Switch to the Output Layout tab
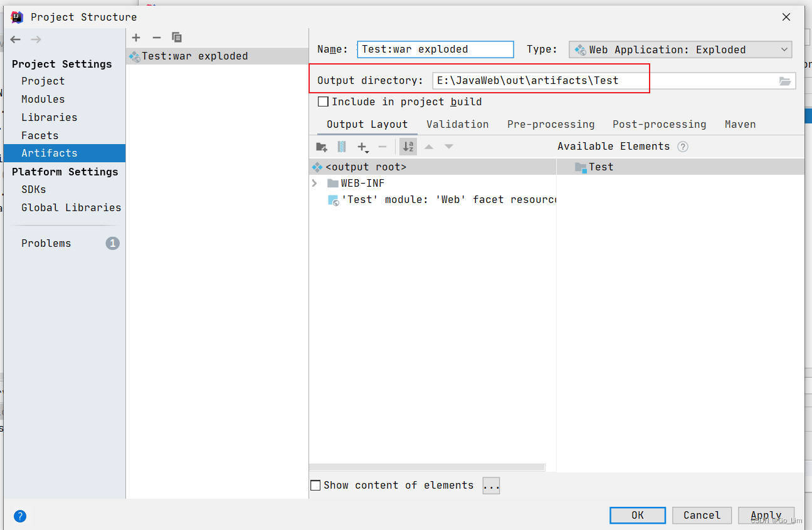 pyautogui.click(x=367, y=124)
